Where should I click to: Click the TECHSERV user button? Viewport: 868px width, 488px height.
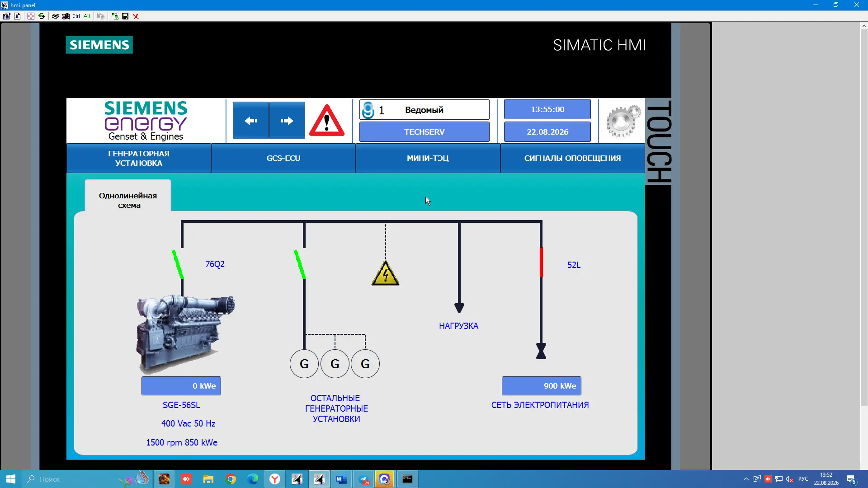pos(425,132)
